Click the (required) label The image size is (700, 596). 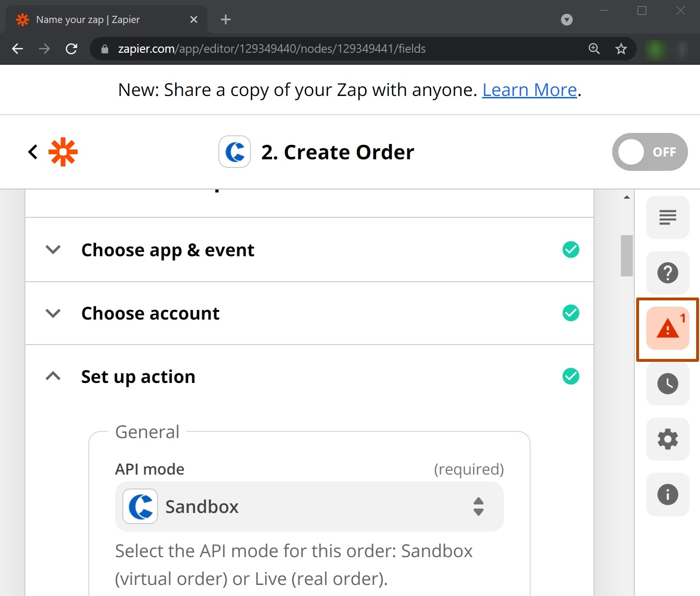469,469
